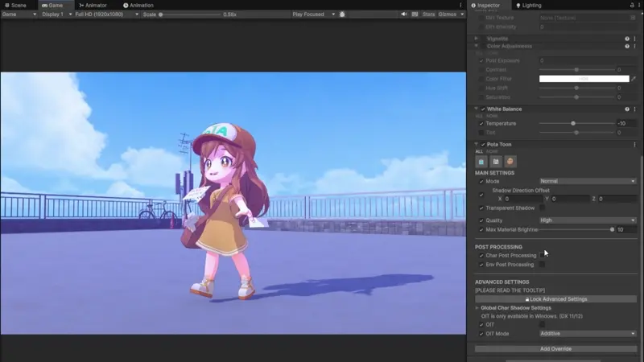Toggle the Post Exposure override checkbox
The width and height of the screenshot is (644, 362).
point(481,61)
